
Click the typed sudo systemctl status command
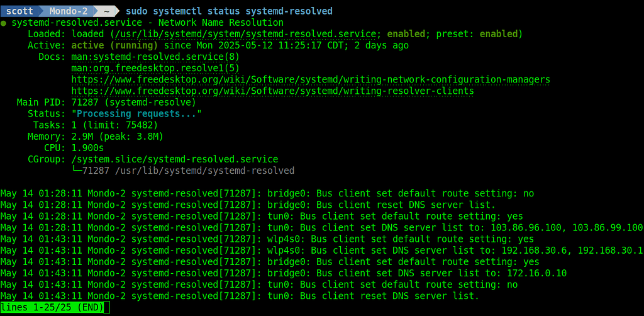point(229,11)
